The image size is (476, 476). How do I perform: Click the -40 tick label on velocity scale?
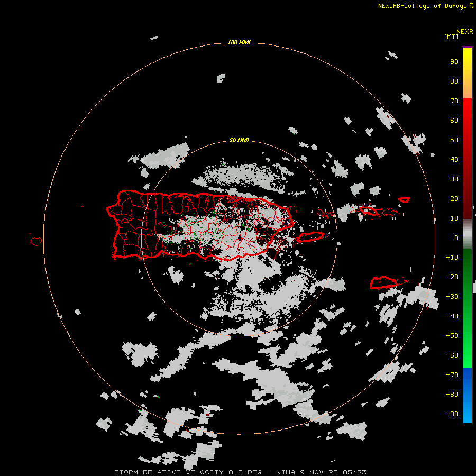[452, 316]
